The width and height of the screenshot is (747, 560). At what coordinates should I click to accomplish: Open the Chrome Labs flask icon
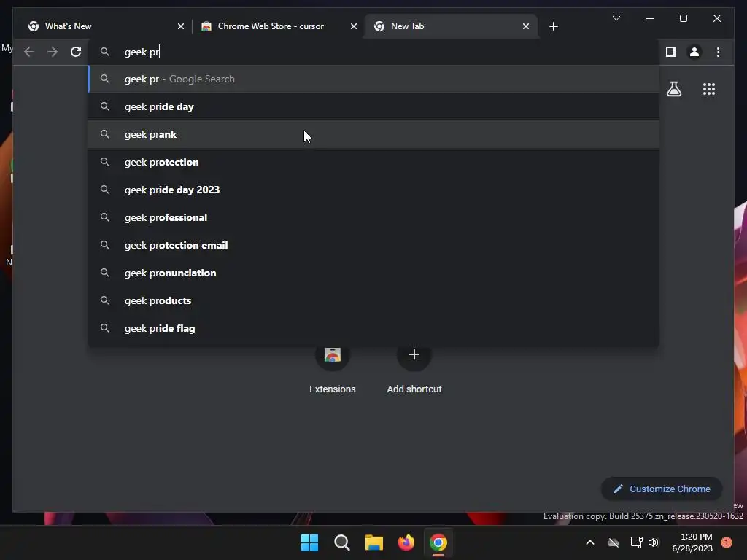[x=673, y=89]
